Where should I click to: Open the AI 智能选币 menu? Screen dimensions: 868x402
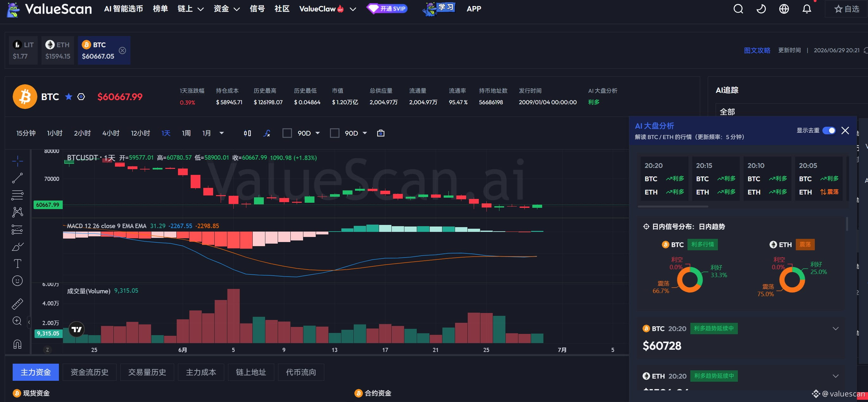click(x=123, y=9)
